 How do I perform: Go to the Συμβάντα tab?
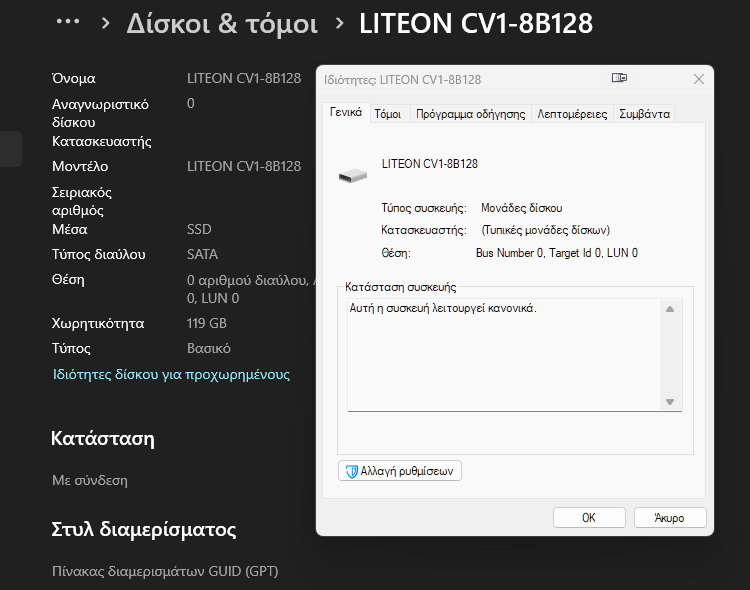[x=644, y=114]
